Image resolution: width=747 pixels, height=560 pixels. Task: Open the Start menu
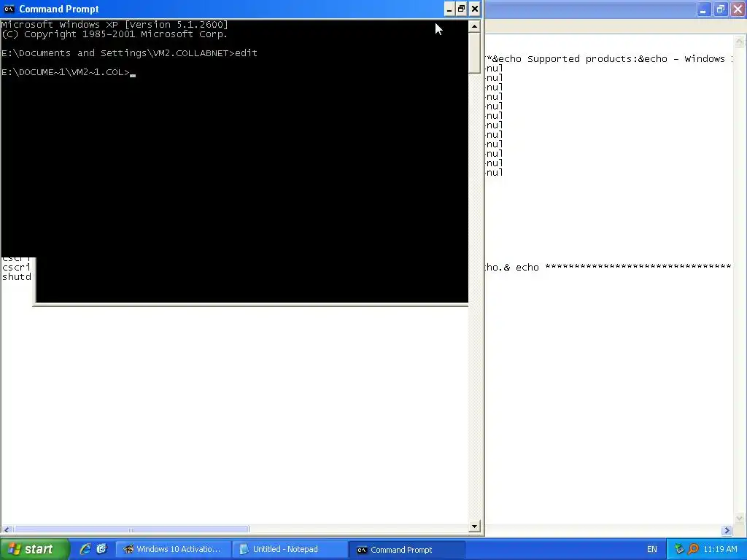click(x=34, y=549)
